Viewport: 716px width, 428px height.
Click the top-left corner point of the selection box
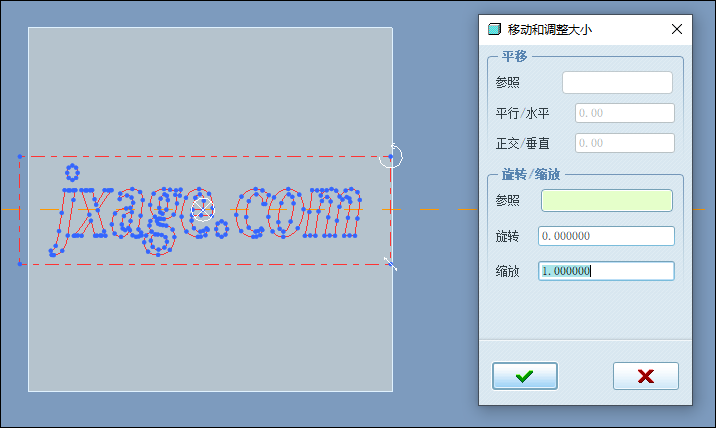20,156
